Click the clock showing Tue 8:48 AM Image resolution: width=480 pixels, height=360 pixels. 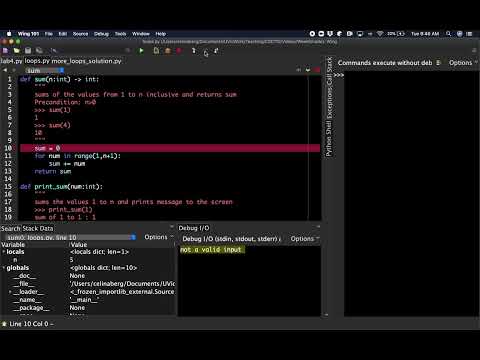[x=425, y=34]
